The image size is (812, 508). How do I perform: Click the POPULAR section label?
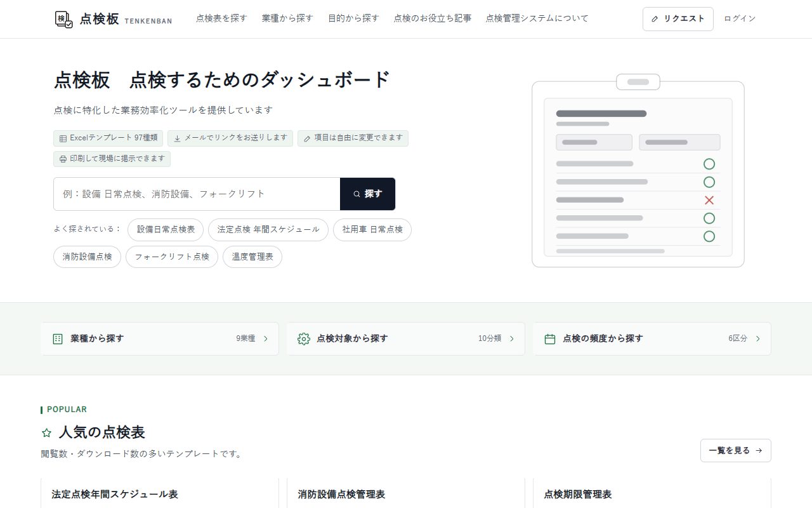pos(67,410)
